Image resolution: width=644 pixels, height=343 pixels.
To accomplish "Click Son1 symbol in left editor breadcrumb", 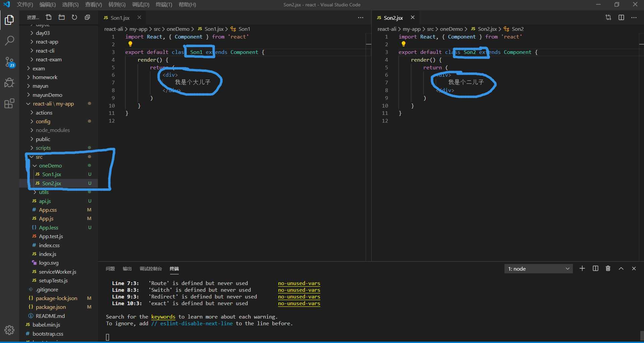I will tap(244, 29).
